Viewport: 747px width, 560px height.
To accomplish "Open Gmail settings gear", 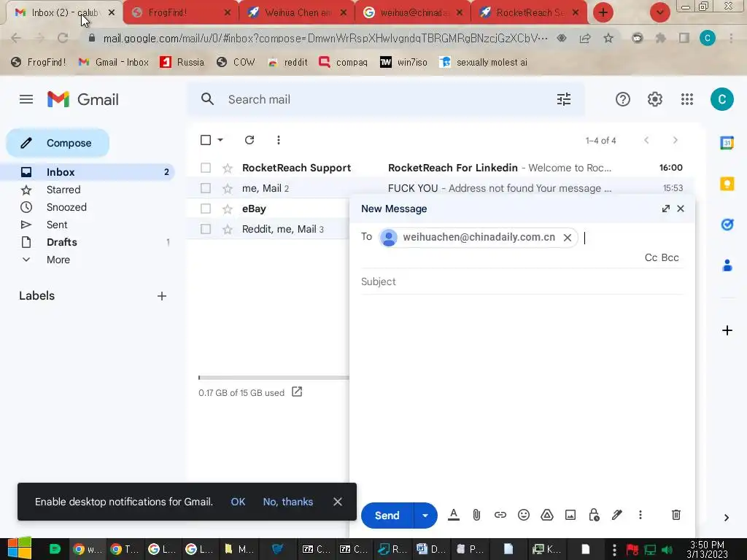I will (654, 99).
